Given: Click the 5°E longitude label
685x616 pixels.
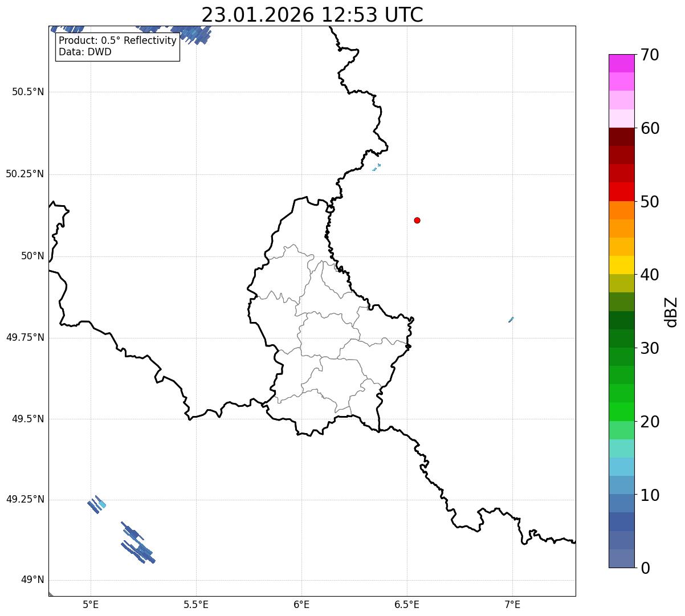Looking at the screenshot, I should [91, 604].
